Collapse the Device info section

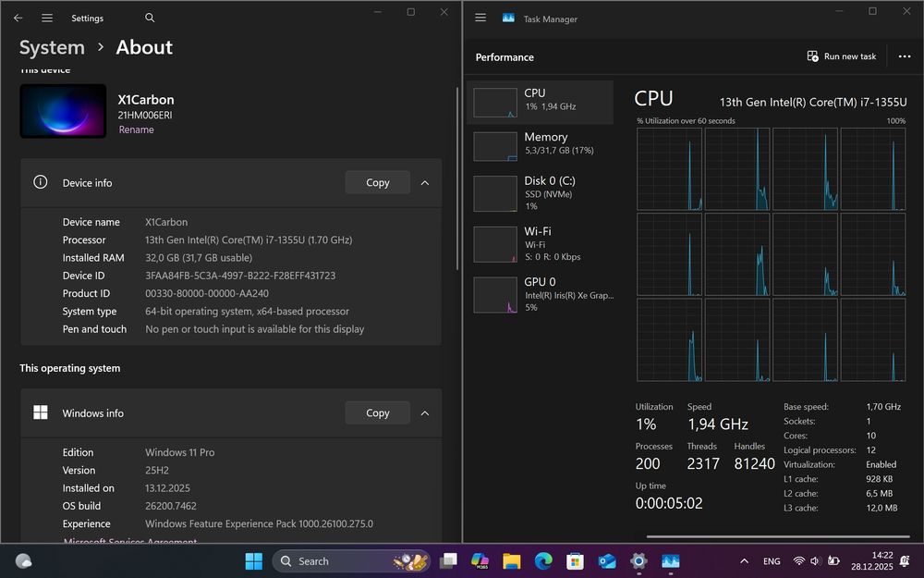click(425, 183)
